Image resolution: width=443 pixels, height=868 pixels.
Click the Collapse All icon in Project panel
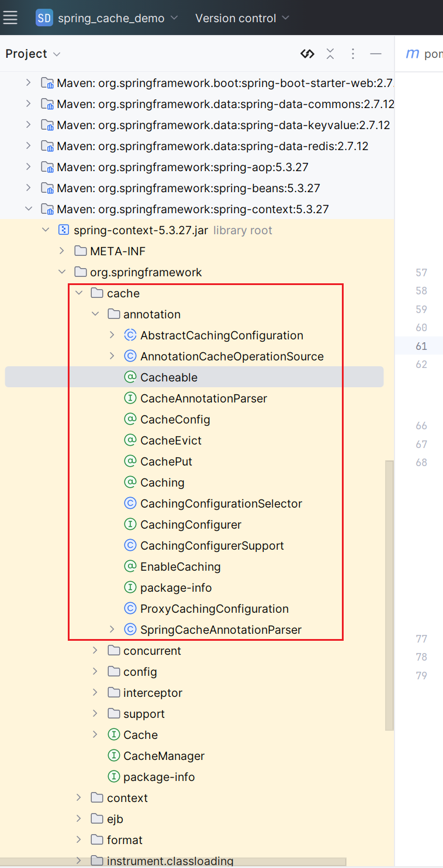pos(330,54)
